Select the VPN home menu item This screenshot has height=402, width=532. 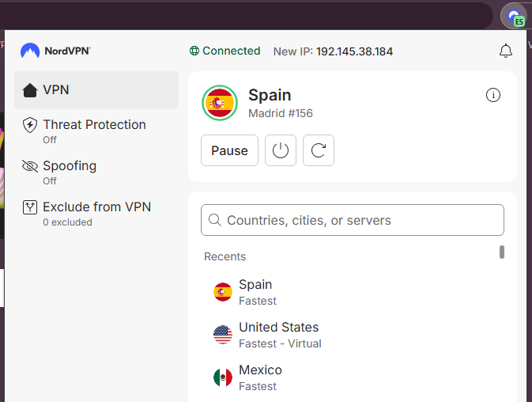click(x=96, y=90)
